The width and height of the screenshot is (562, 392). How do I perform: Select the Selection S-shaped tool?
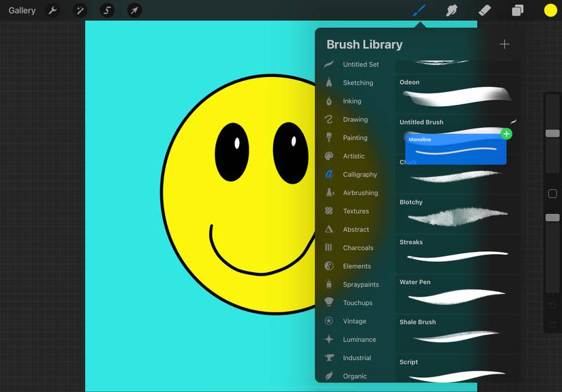(x=107, y=10)
